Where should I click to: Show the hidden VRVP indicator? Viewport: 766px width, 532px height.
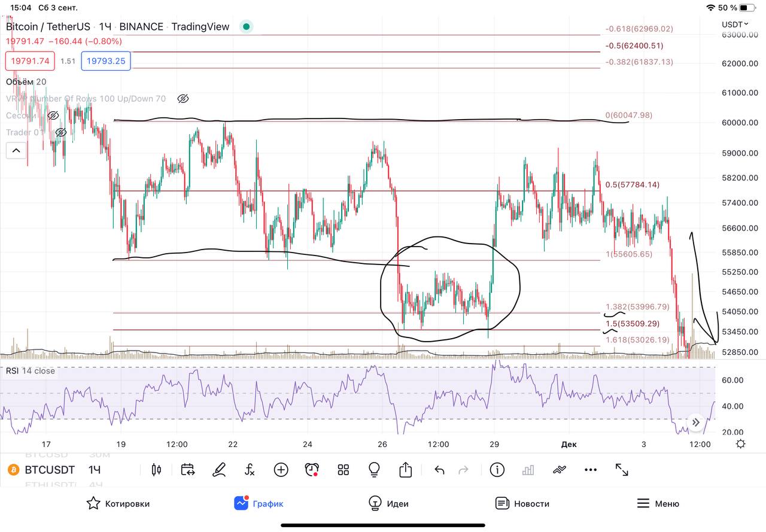pos(183,98)
